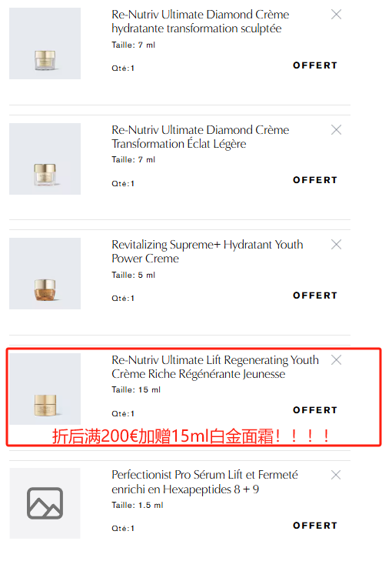Click the red 200€ 15ml promo annotation
The height and width of the screenshot is (561, 392).
(191, 436)
